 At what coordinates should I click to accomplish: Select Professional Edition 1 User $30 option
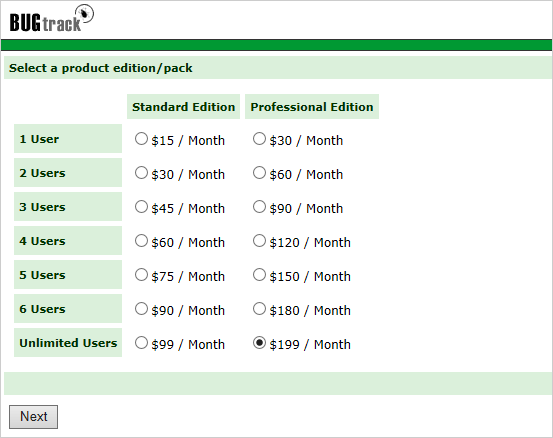tap(259, 139)
